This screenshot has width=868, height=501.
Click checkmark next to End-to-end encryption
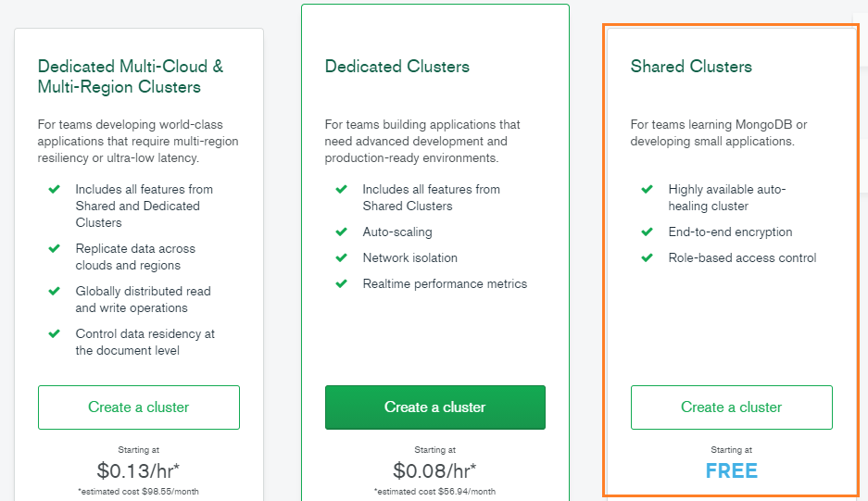[x=647, y=232]
